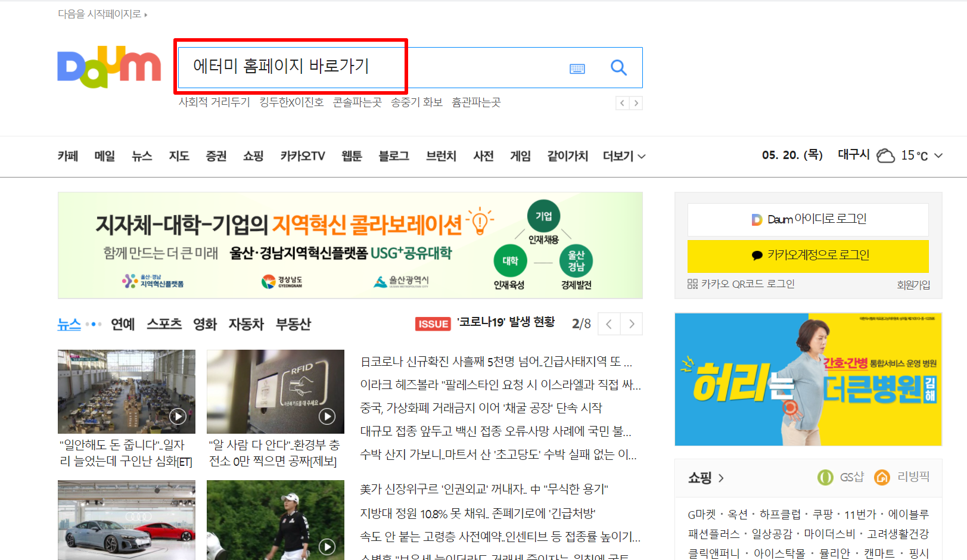Click the GS샵 logo icon

click(825, 477)
